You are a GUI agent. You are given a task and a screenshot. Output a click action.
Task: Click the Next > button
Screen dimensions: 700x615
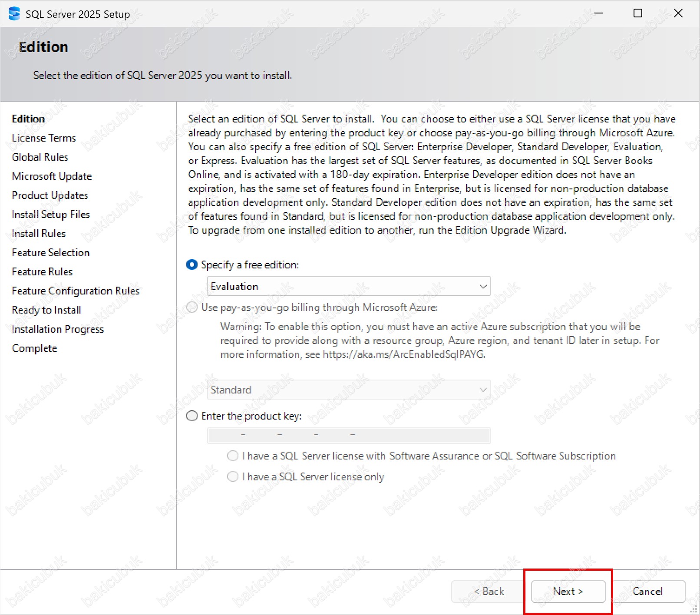coord(568,592)
